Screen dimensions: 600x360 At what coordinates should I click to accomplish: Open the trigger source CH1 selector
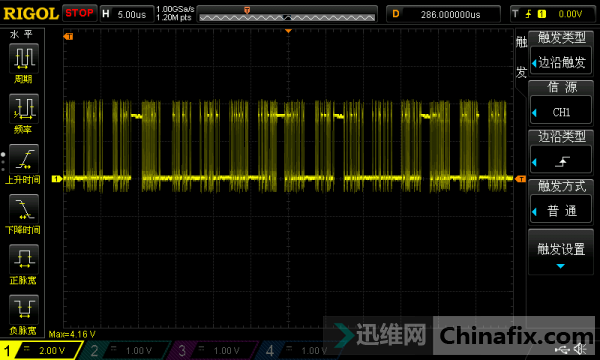click(x=561, y=111)
